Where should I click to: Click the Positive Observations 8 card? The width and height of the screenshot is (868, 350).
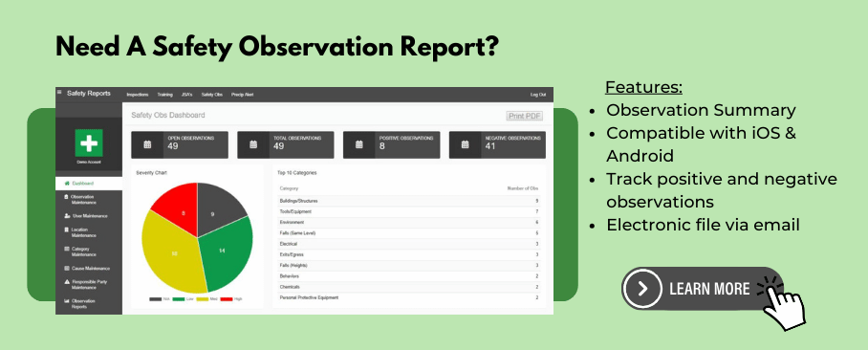(391, 145)
